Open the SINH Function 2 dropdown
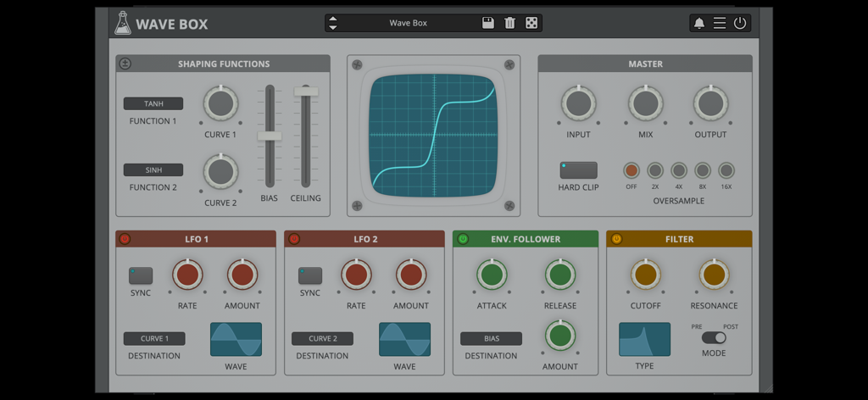The height and width of the screenshot is (400, 868). [x=153, y=169]
